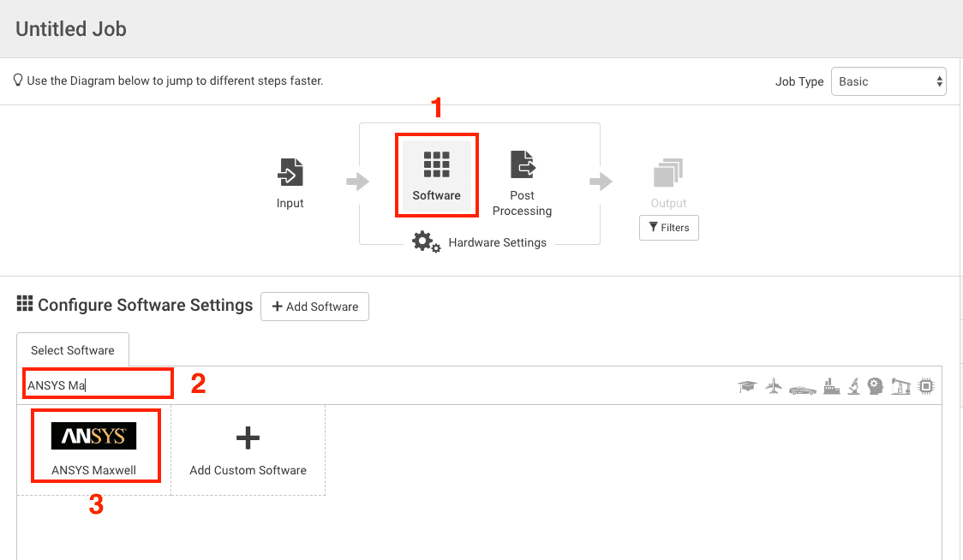Image resolution: width=963 pixels, height=560 pixels.
Task: Jump to the Input step icon
Action: point(290,172)
